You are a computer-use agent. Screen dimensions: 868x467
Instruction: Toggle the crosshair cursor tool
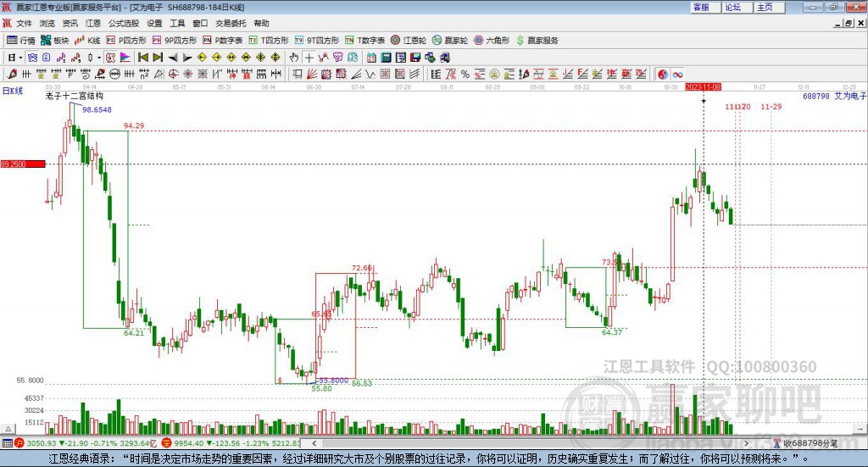pyautogui.click(x=309, y=58)
